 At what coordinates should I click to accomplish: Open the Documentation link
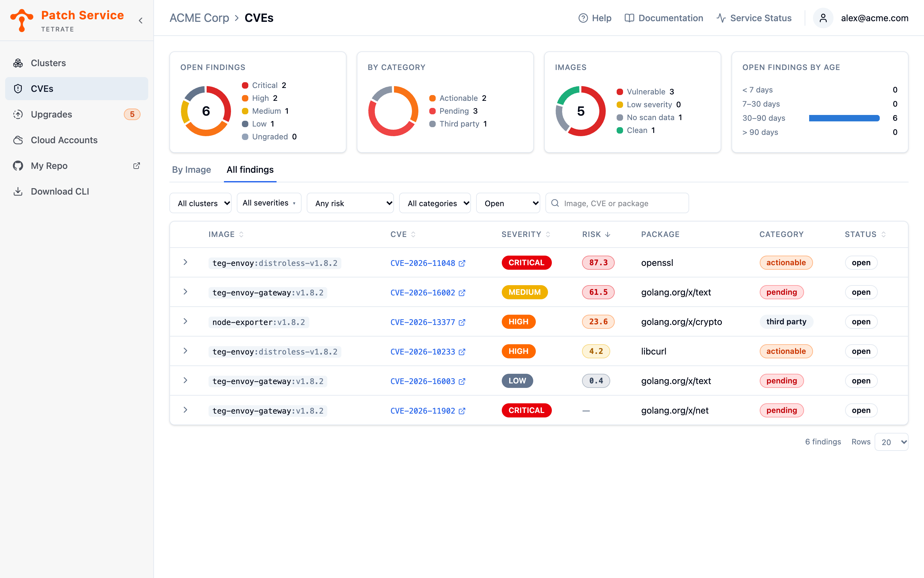click(663, 18)
